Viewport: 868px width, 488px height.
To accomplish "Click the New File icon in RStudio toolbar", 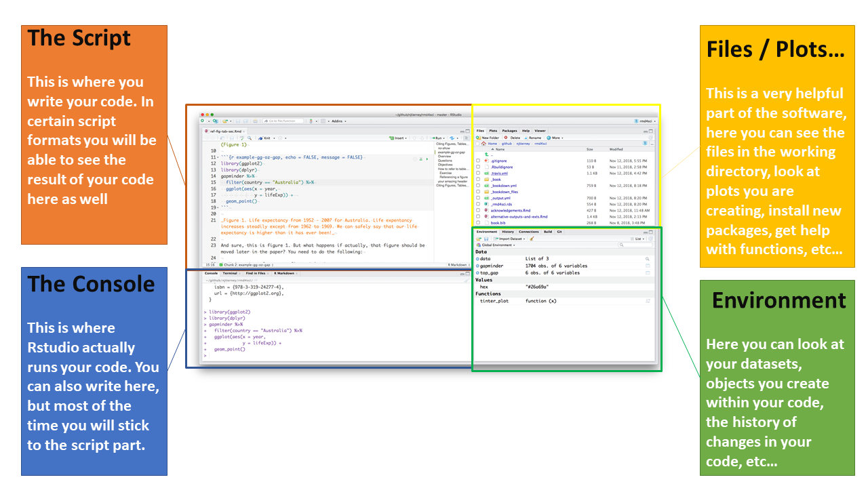I will [x=203, y=121].
